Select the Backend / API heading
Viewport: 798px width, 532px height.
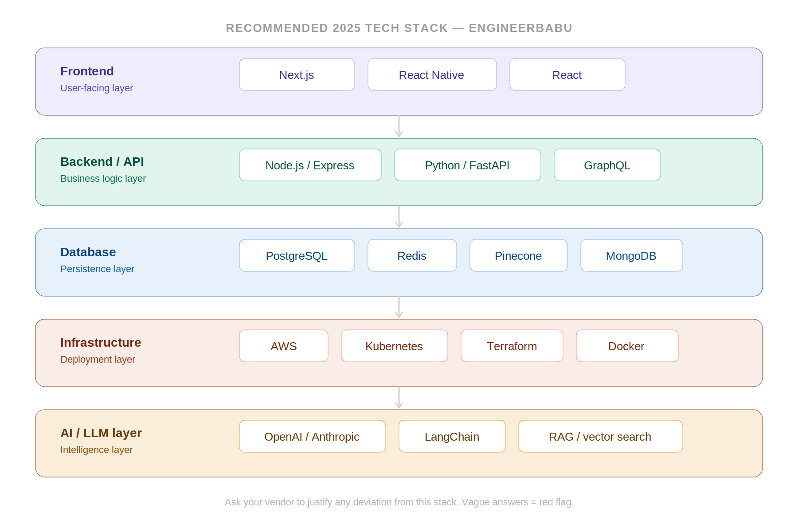click(102, 162)
